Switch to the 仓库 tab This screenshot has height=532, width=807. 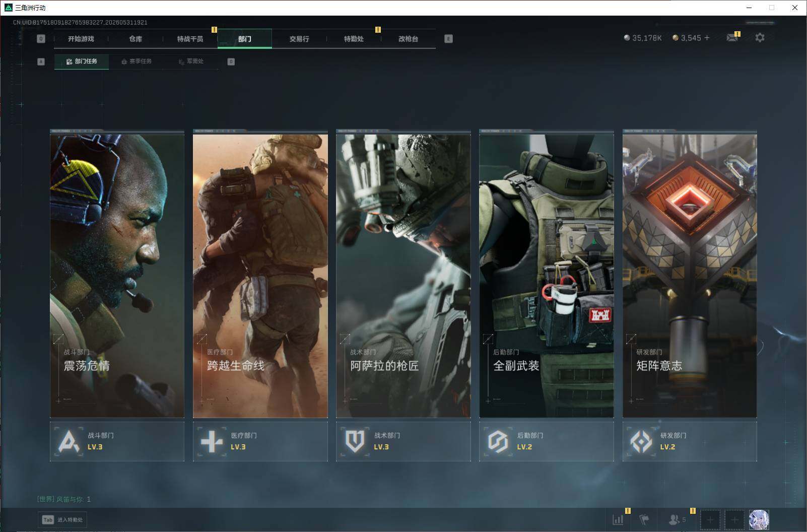tap(136, 39)
